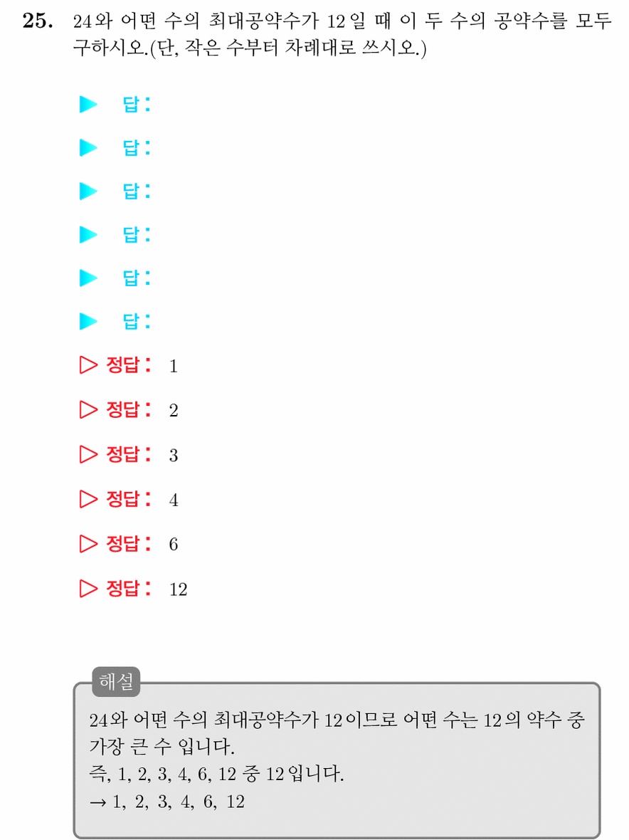Select the 해설 tab label
This screenshot has height=840, width=629.
(116, 681)
